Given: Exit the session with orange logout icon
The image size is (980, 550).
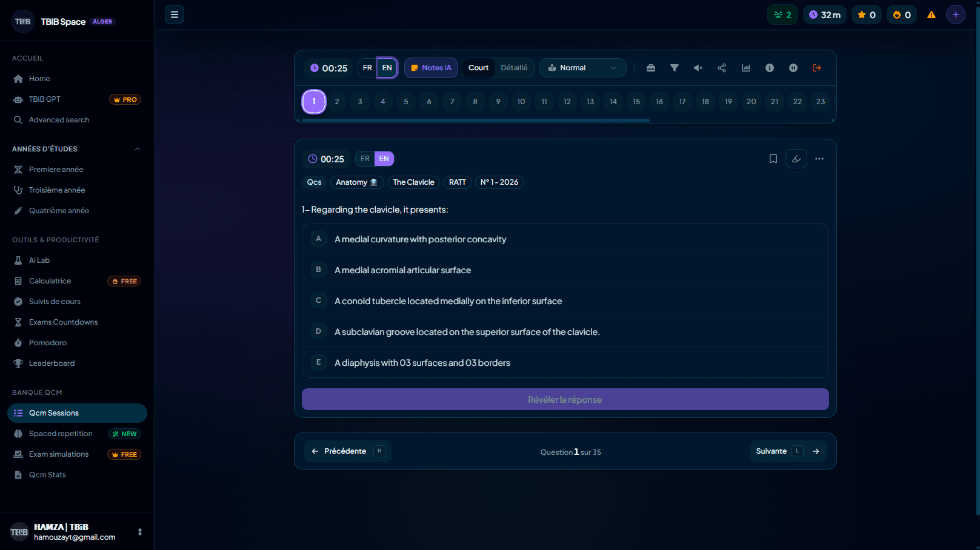Looking at the screenshot, I should click(x=817, y=68).
